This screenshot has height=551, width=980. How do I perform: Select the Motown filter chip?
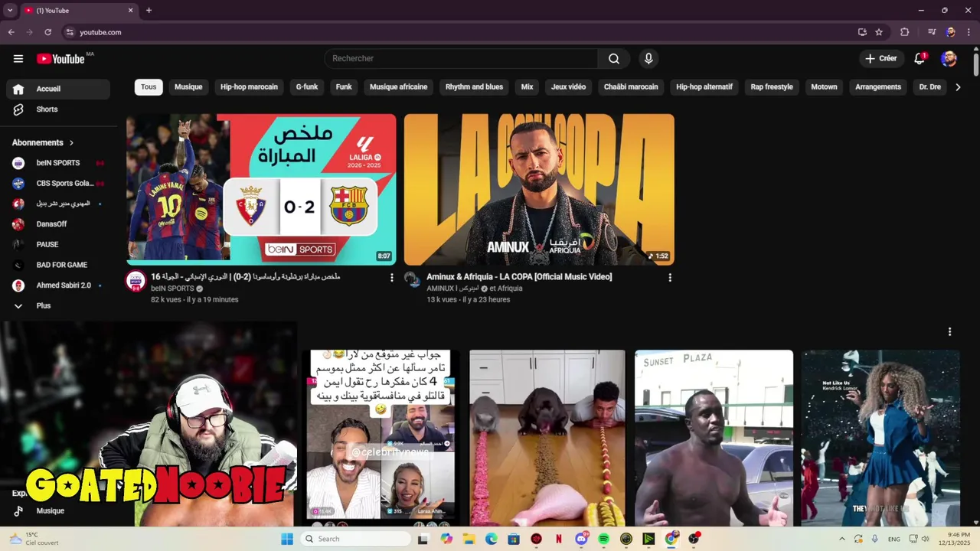(x=824, y=87)
